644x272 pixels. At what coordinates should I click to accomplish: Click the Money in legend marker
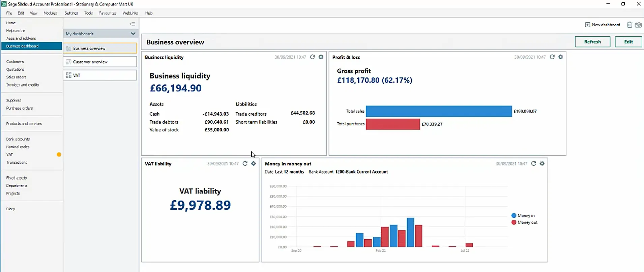[x=514, y=215]
